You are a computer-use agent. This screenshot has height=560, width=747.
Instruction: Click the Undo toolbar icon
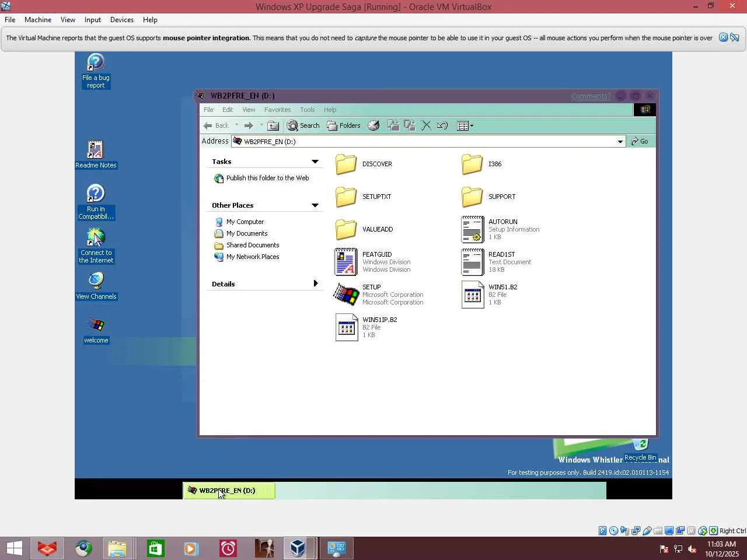pos(442,125)
